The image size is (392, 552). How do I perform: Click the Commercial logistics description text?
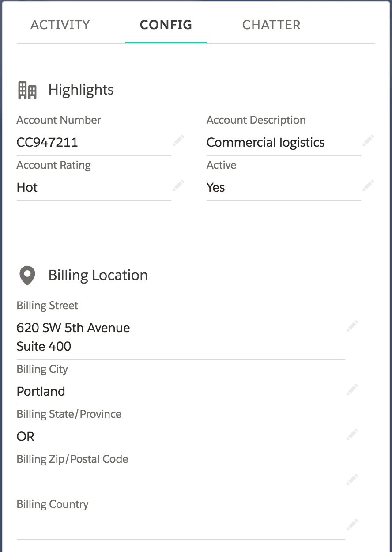(x=265, y=143)
